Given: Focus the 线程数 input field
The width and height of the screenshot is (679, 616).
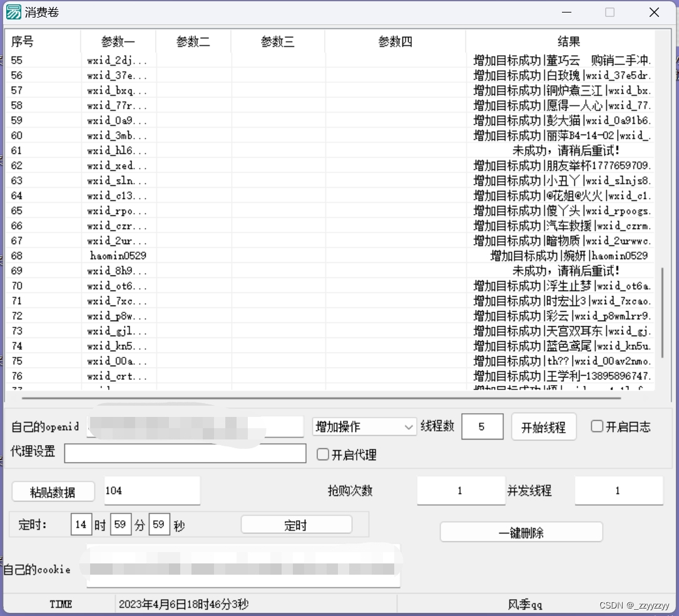Looking at the screenshot, I should [x=482, y=427].
